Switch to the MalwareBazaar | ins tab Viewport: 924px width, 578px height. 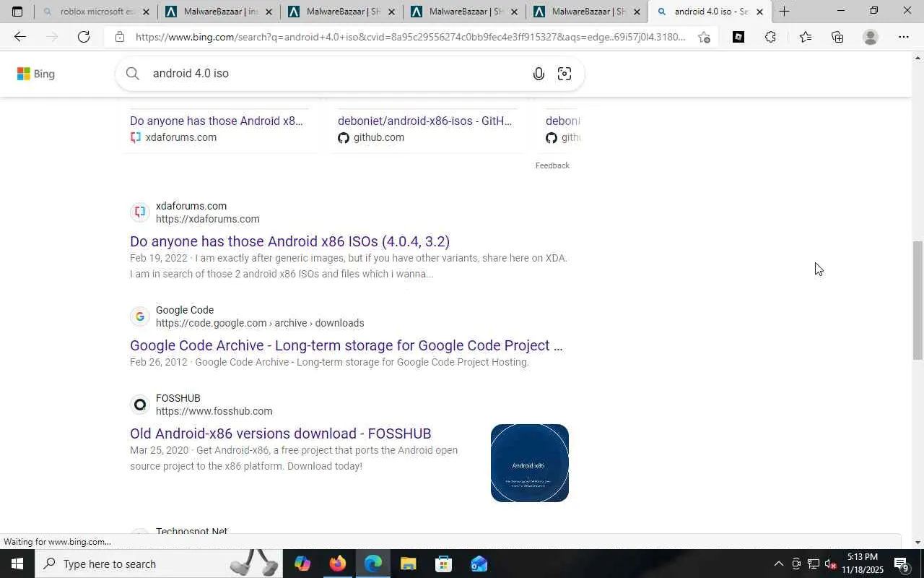pos(219,12)
